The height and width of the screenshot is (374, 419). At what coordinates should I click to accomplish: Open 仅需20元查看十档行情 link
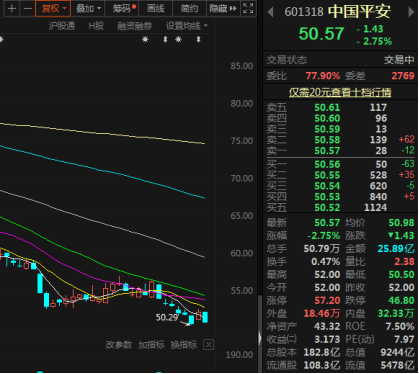pyautogui.click(x=340, y=92)
